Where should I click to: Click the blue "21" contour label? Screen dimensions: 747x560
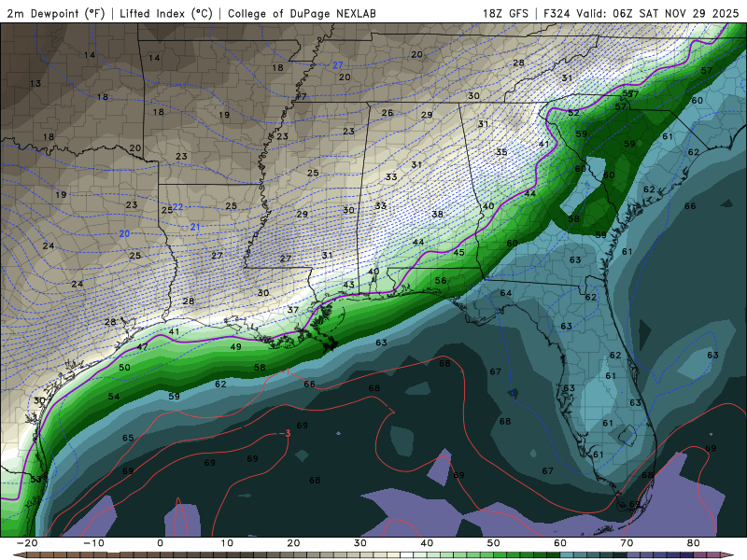(x=195, y=227)
